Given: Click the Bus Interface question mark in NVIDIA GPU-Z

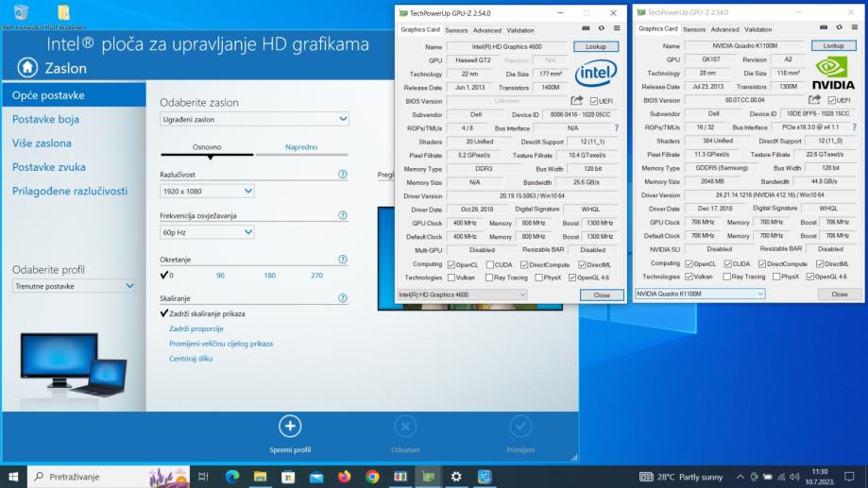Looking at the screenshot, I should coord(856,126).
